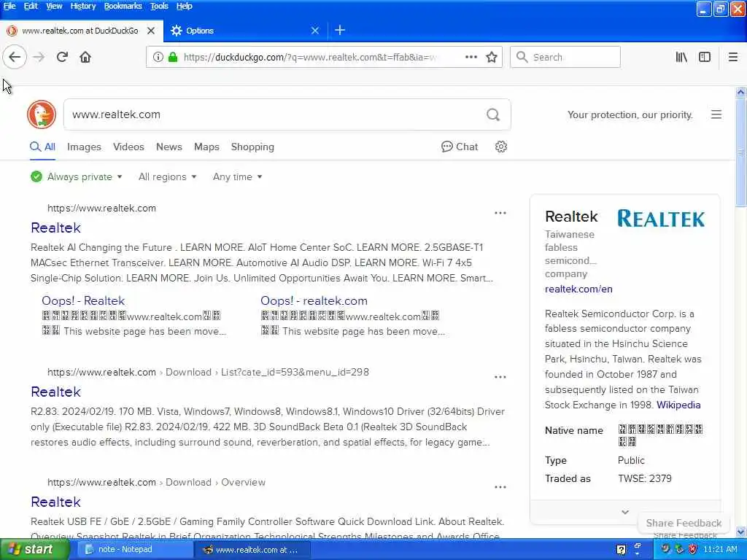Viewport: 747px width, 560px height.
Task: Open more options for first Realtek result
Action: 500,213
